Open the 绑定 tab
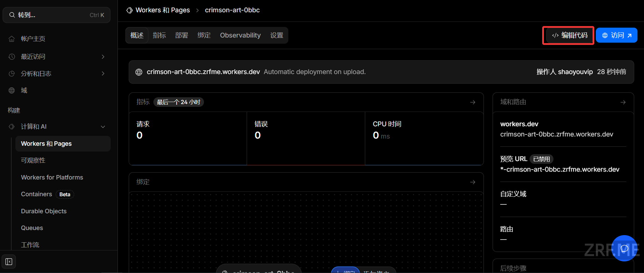 [204, 35]
